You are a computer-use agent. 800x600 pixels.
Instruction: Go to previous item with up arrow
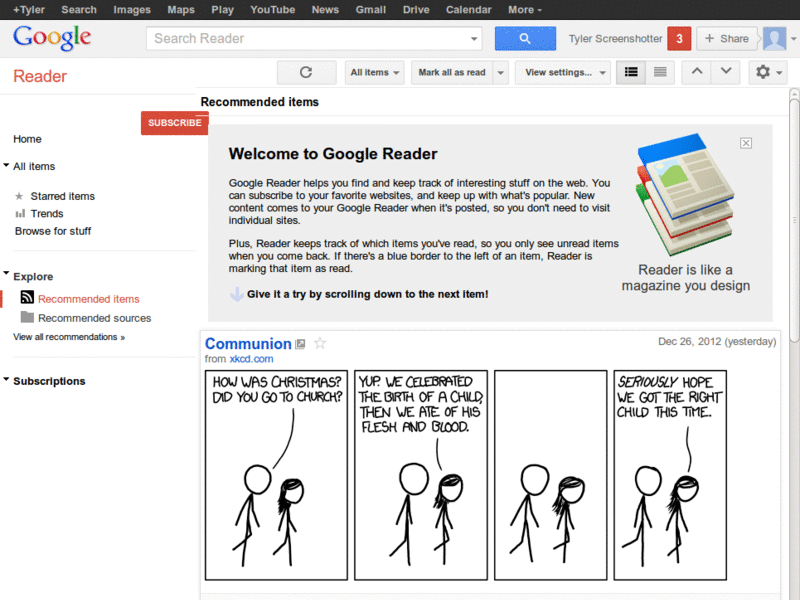click(697, 72)
